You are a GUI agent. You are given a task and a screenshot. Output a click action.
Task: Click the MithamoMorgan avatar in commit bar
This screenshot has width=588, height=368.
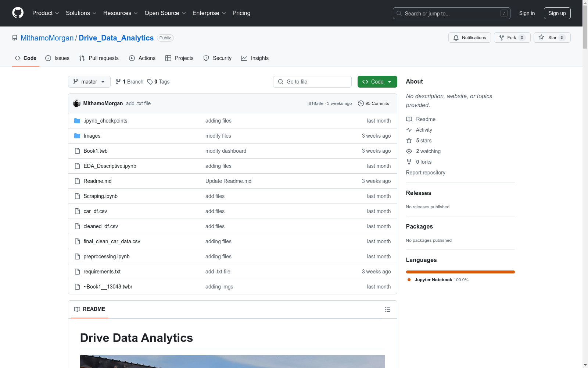coord(77,103)
